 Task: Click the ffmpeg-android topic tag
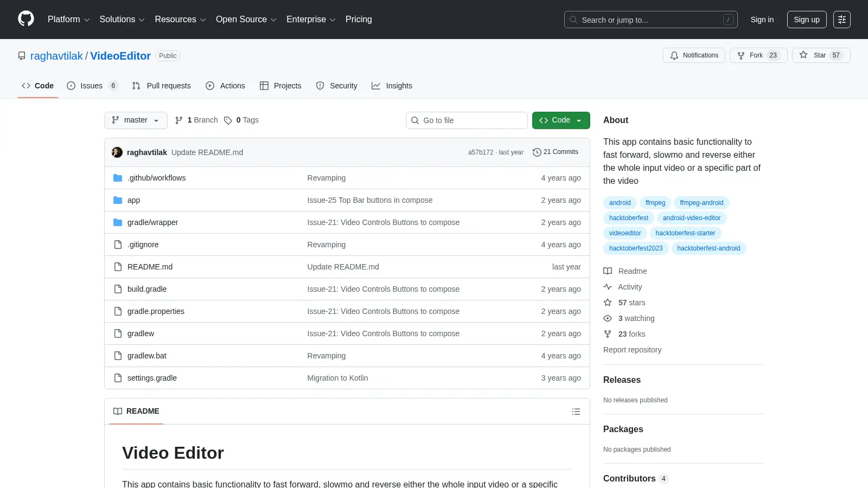pos(701,203)
